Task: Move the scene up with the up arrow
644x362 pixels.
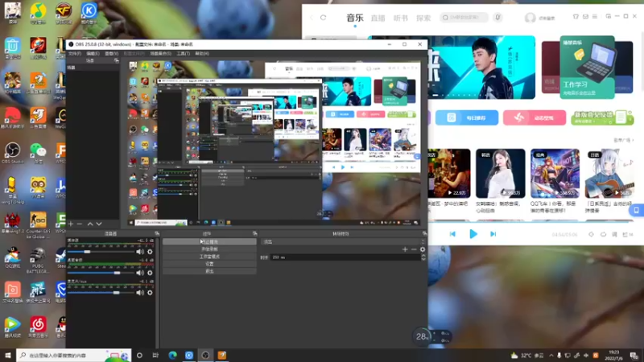Action: [x=90, y=224]
